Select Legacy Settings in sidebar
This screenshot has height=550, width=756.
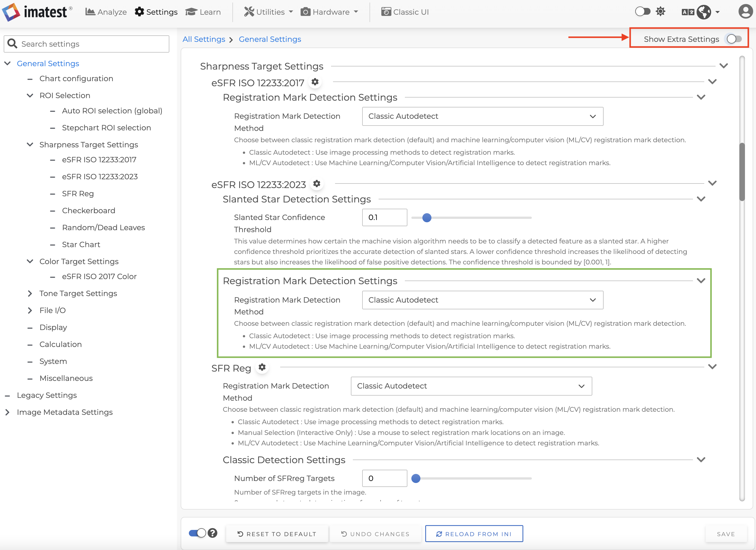47,395
